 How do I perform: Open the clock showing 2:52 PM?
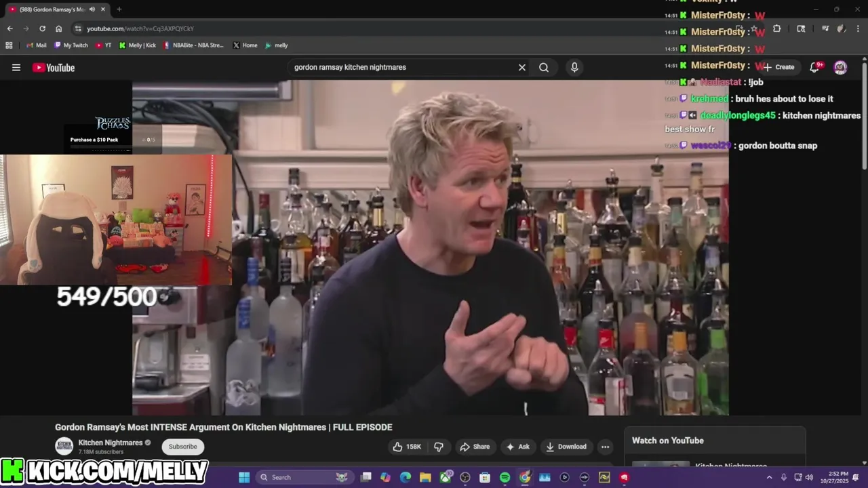tap(835, 477)
